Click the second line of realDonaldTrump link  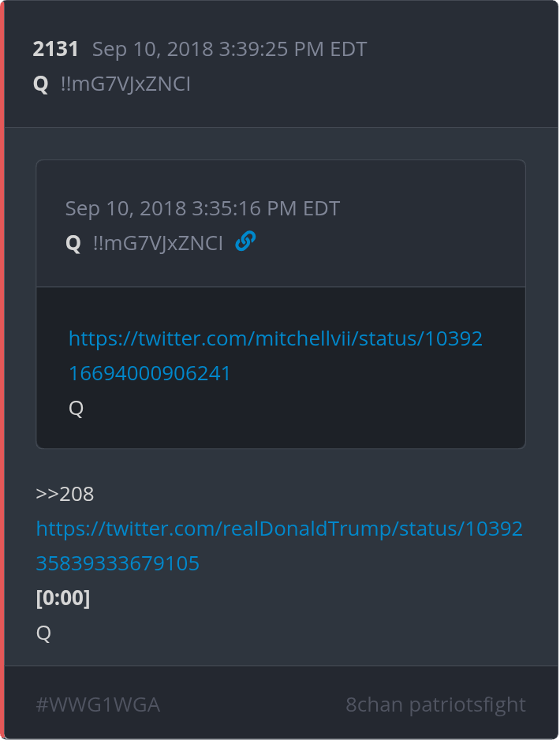click(118, 563)
